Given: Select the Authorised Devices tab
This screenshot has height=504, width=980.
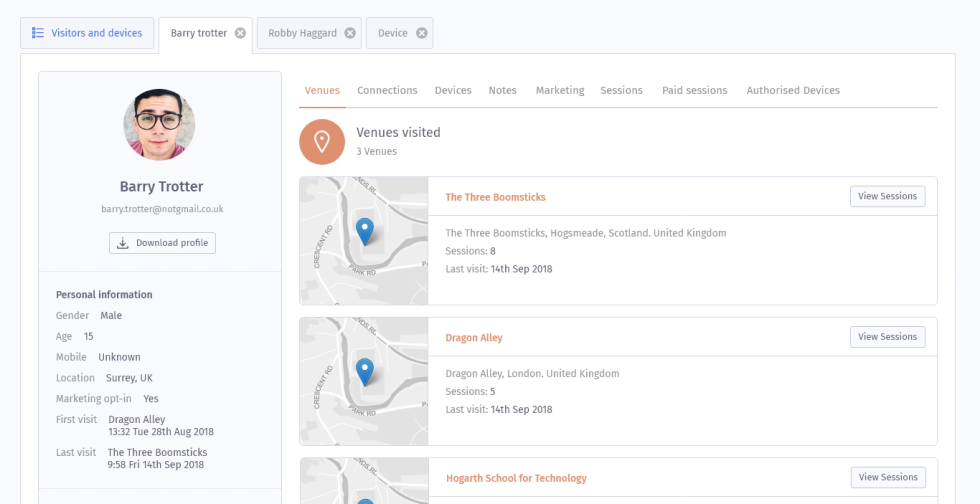Looking at the screenshot, I should click(793, 90).
